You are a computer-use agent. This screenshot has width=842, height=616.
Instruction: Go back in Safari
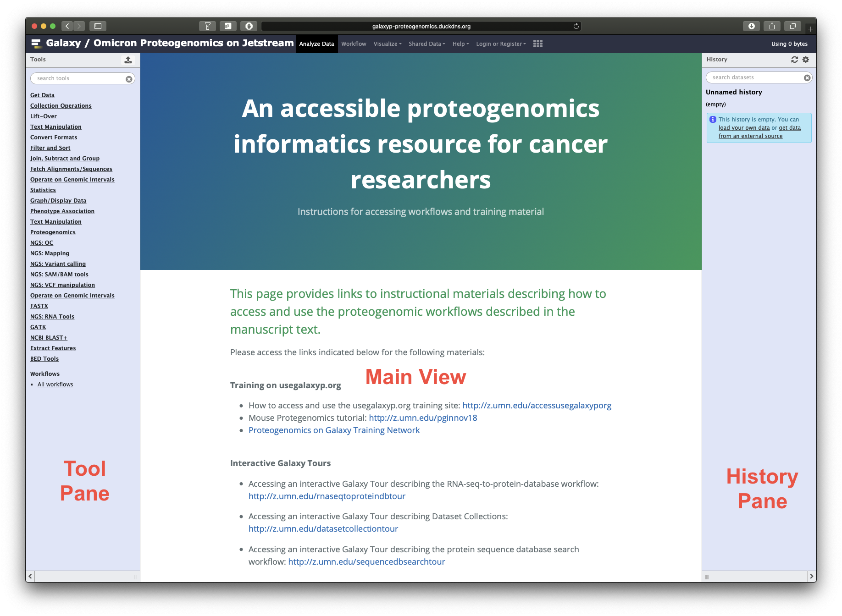click(x=67, y=26)
